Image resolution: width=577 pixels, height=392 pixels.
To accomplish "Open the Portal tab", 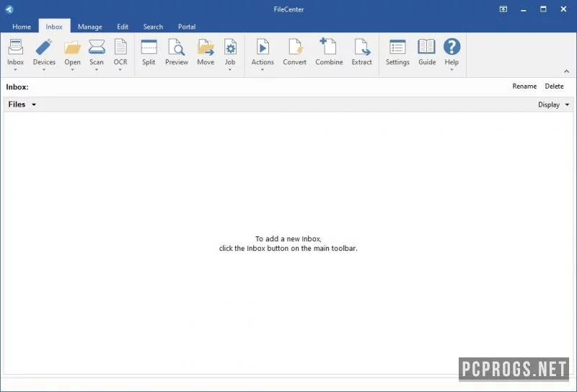I will coord(187,27).
